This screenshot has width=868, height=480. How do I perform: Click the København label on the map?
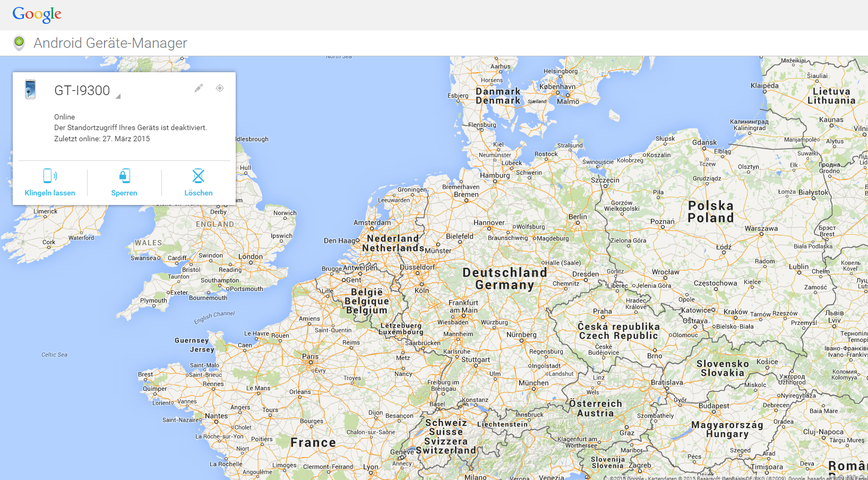(x=557, y=87)
